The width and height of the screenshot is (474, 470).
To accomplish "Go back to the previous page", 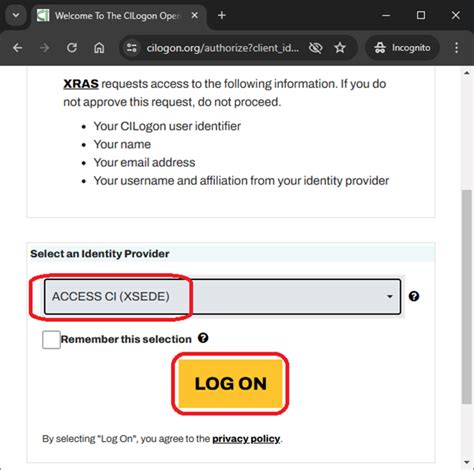I will point(17,48).
